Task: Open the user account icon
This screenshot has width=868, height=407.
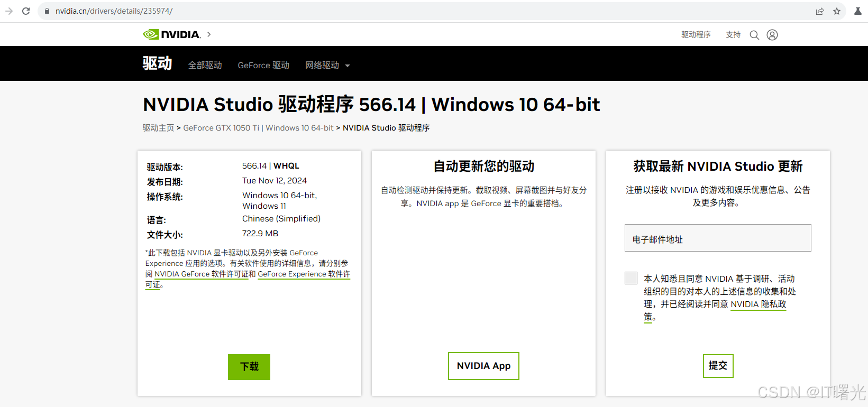Action: 772,35
